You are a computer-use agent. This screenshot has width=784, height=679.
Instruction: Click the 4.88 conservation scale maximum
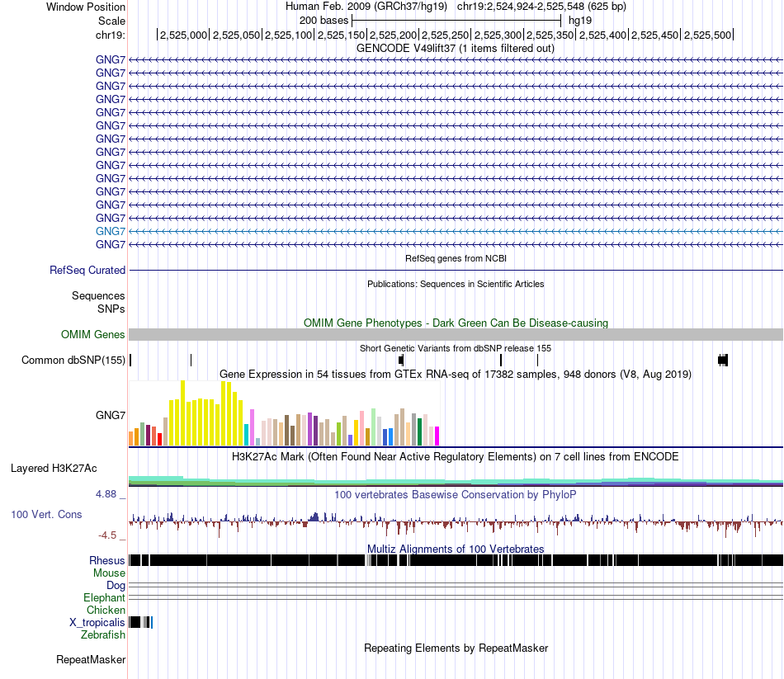click(x=106, y=494)
